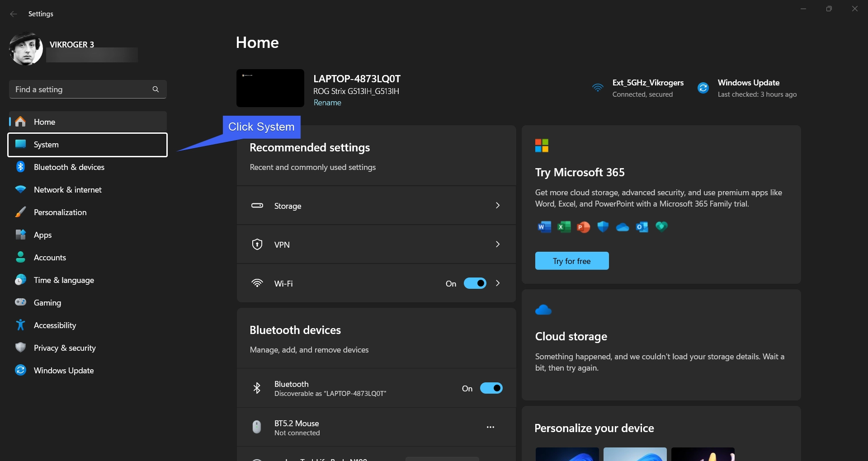
Task: Open the Storage recommended setting row
Action: (x=376, y=206)
